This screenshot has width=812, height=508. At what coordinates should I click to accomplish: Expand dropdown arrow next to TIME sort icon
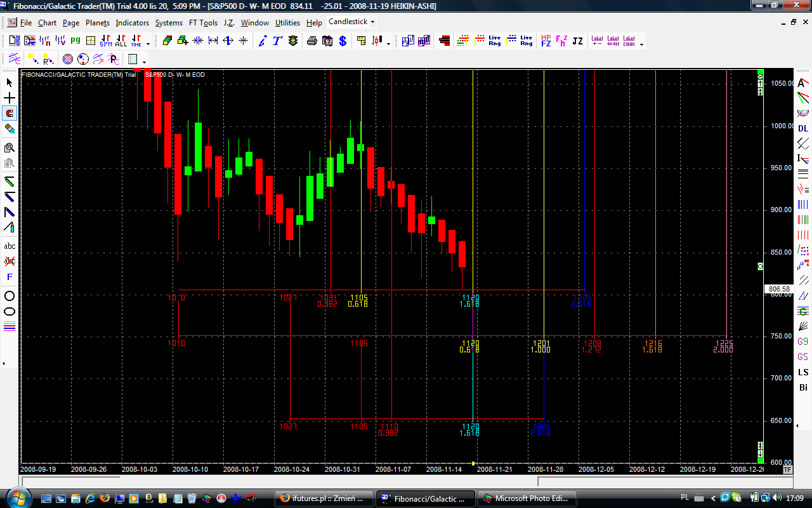(x=148, y=44)
